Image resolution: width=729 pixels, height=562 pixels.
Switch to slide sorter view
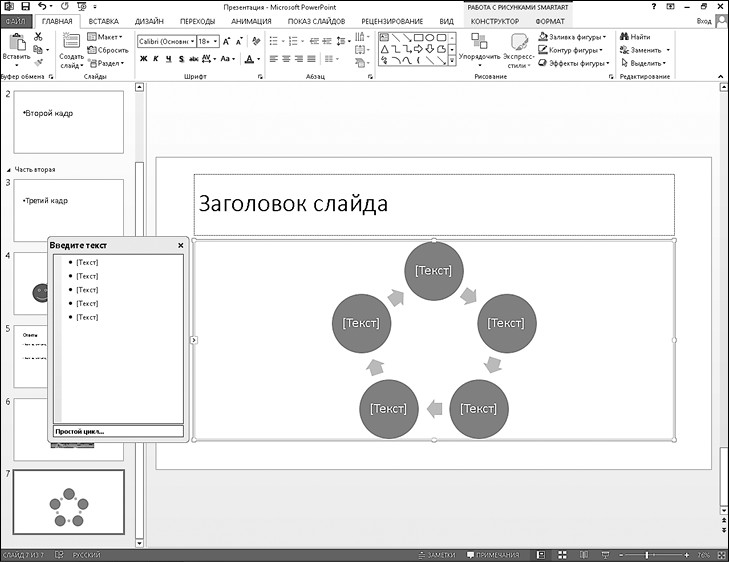[x=558, y=554]
